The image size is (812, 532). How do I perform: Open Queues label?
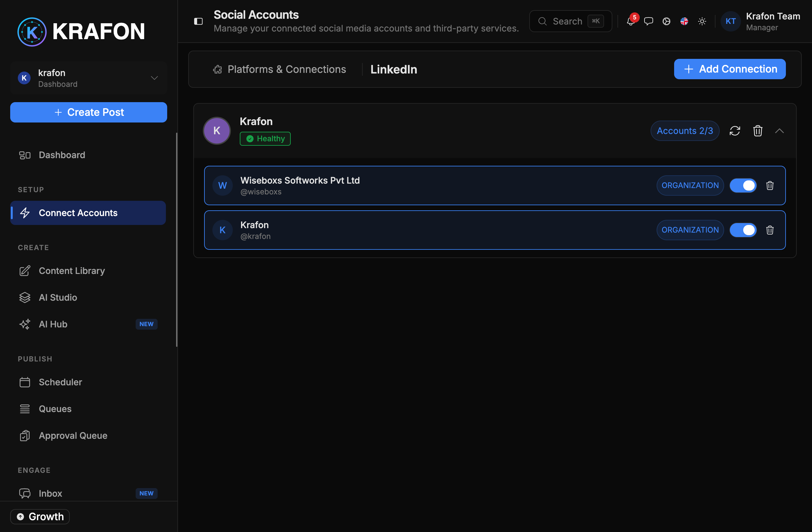pos(55,409)
